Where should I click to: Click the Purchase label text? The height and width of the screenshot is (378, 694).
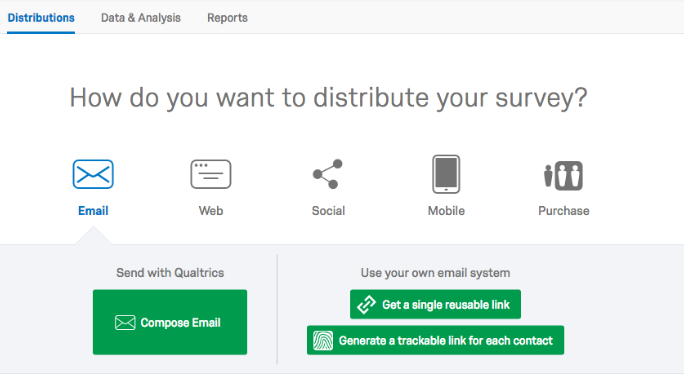[x=564, y=211]
